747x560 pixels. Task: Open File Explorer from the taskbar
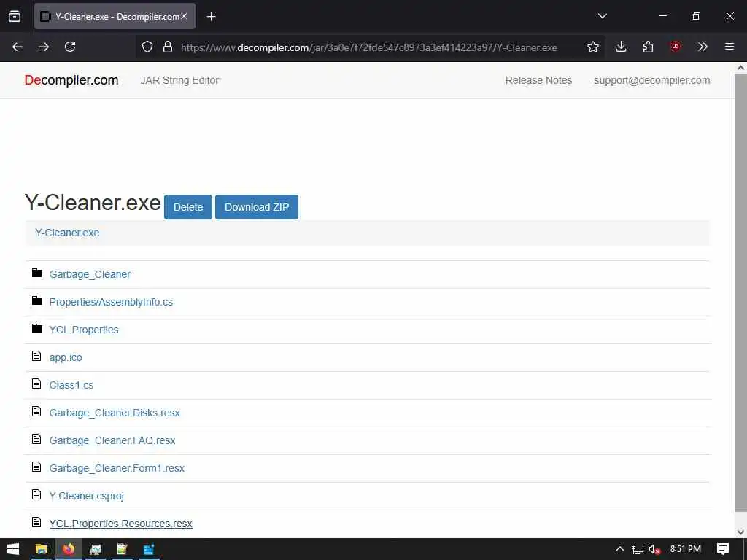42,549
